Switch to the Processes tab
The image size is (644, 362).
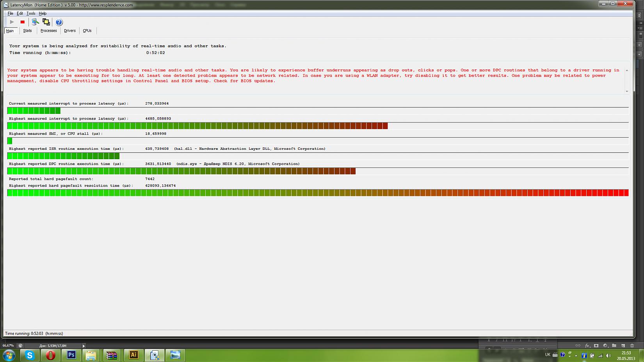point(49,30)
